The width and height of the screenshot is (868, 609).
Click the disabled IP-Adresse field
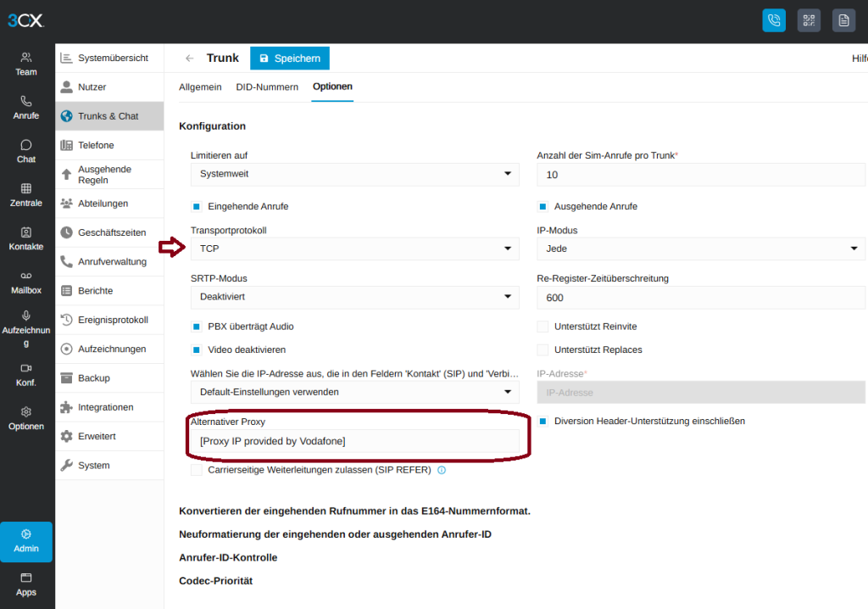(701, 393)
